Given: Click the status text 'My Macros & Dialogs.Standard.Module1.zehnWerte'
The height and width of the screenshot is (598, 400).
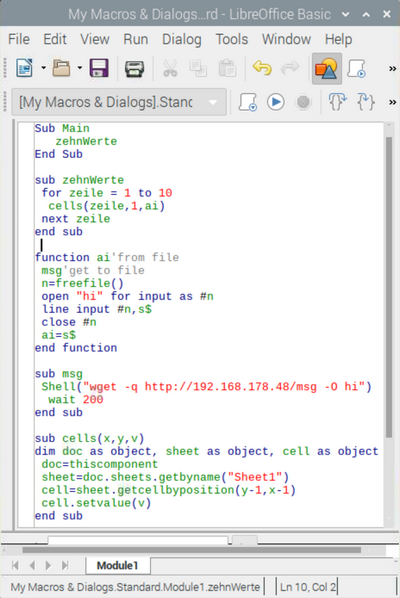Looking at the screenshot, I should tap(135, 587).
